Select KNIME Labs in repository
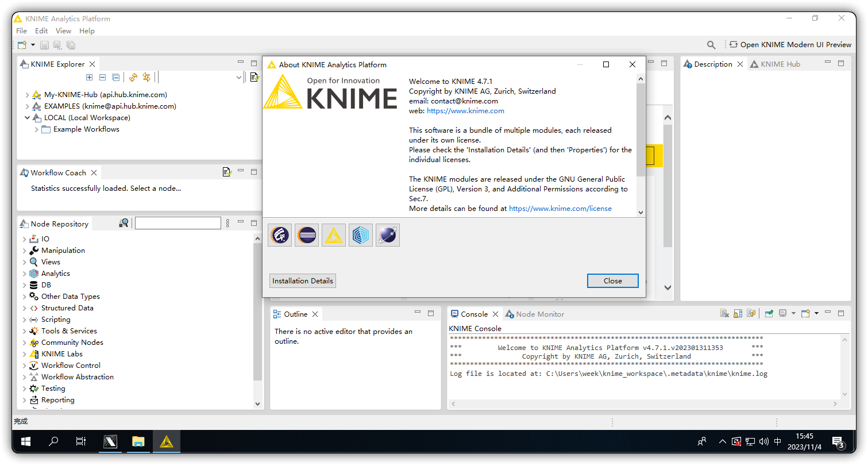This screenshot has width=868, height=465. pos(62,354)
